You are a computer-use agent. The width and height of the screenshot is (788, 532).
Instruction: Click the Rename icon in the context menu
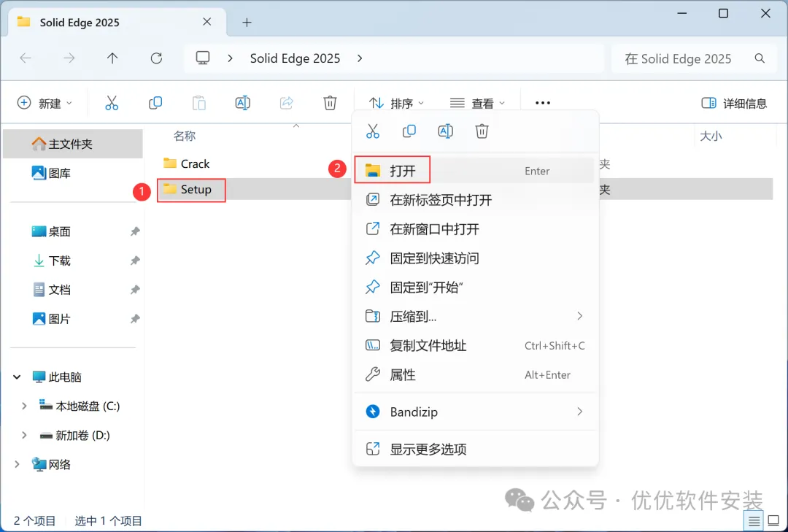pyautogui.click(x=445, y=131)
